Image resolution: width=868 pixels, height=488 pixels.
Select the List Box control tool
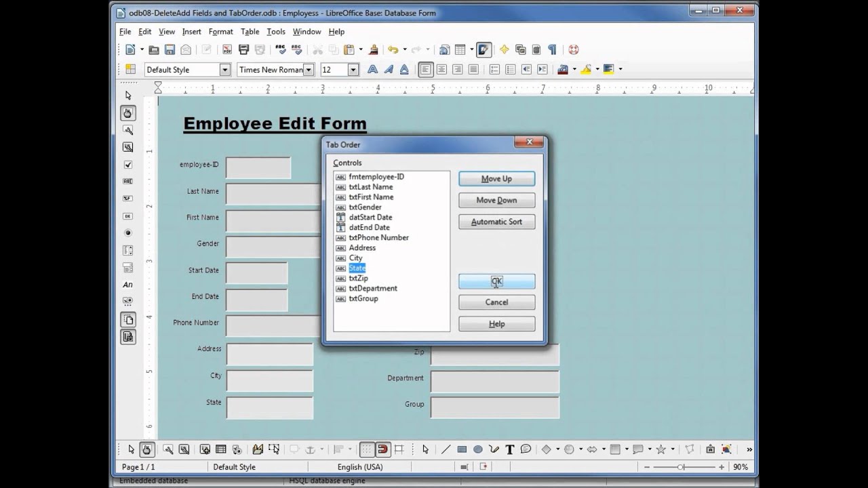coord(127,251)
